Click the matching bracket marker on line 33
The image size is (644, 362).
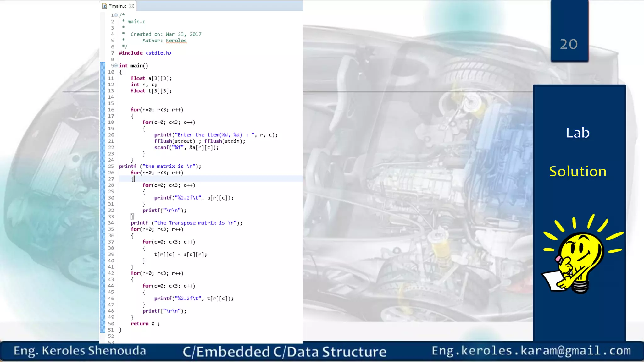132,217
